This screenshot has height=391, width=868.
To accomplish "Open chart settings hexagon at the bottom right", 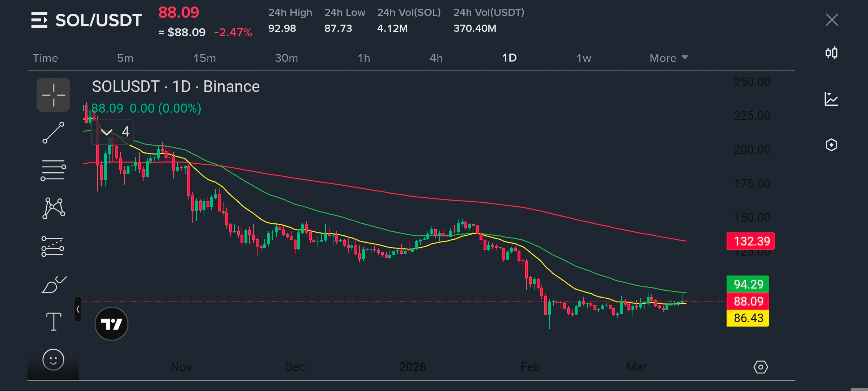I will 761,367.
